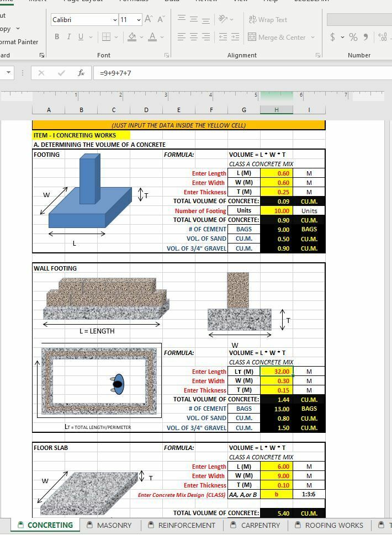Align text right icon
Image resolution: width=392 pixels, height=535 pixels.
[206, 37]
